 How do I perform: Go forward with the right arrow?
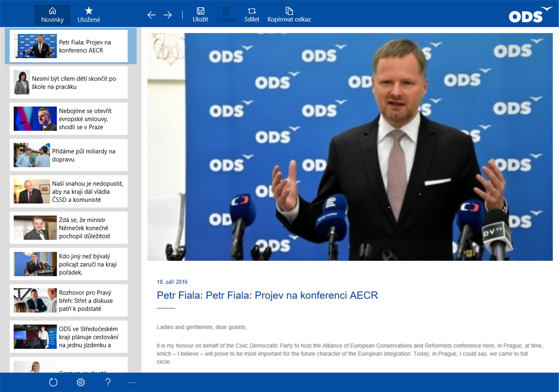(168, 15)
